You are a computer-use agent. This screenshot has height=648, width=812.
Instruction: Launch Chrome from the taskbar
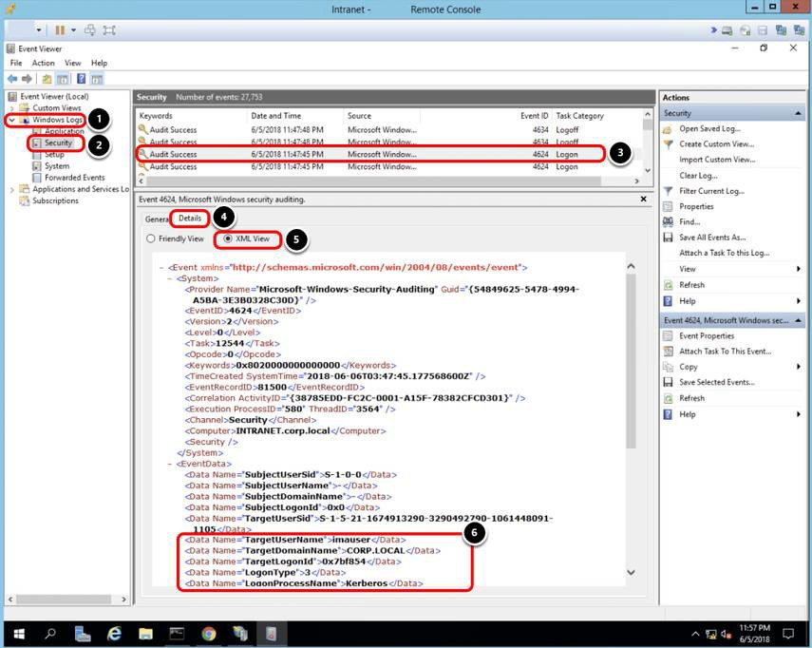[209, 633]
